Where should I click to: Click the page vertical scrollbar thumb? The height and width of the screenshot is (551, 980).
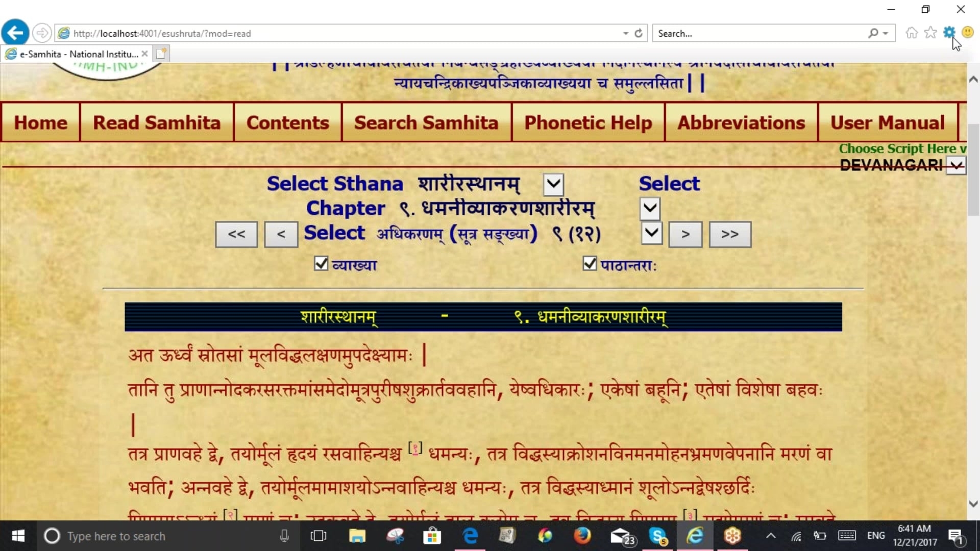point(973,171)
